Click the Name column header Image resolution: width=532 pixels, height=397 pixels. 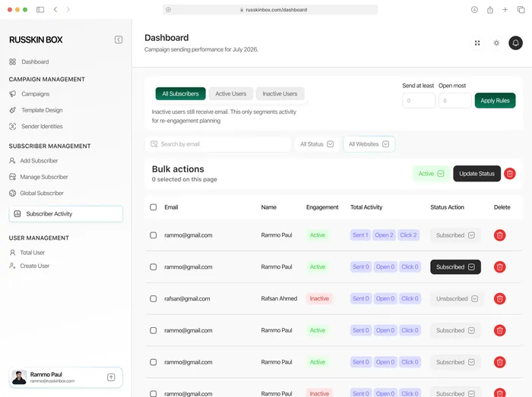point(269,207)
